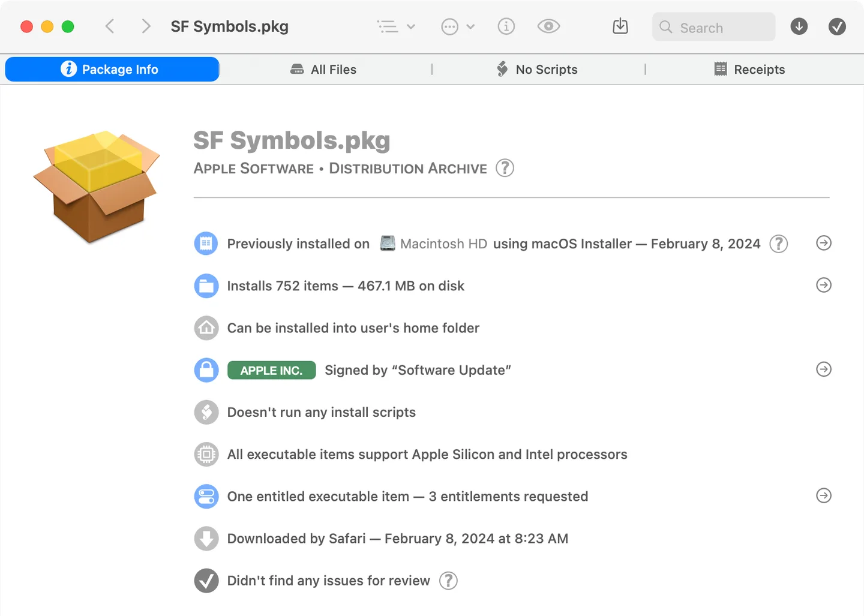Select the Package Info tab
This screenshot has width=864, height=616.
tap(112, 69)
